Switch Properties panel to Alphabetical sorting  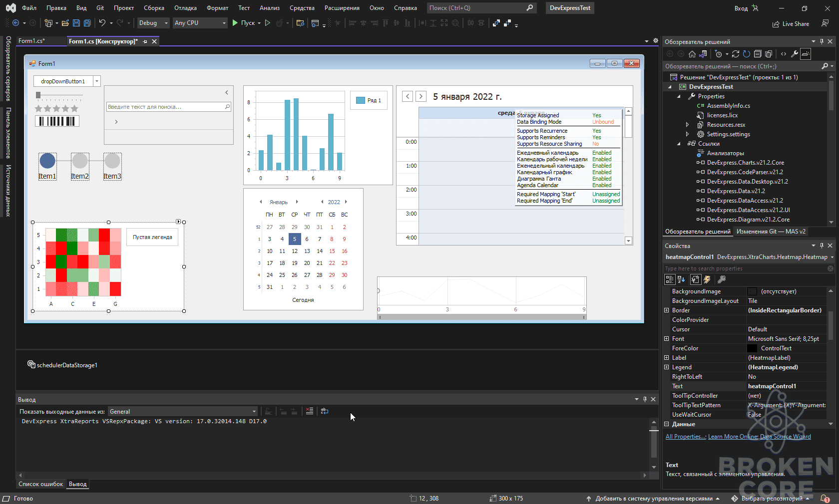click(681, 280)
